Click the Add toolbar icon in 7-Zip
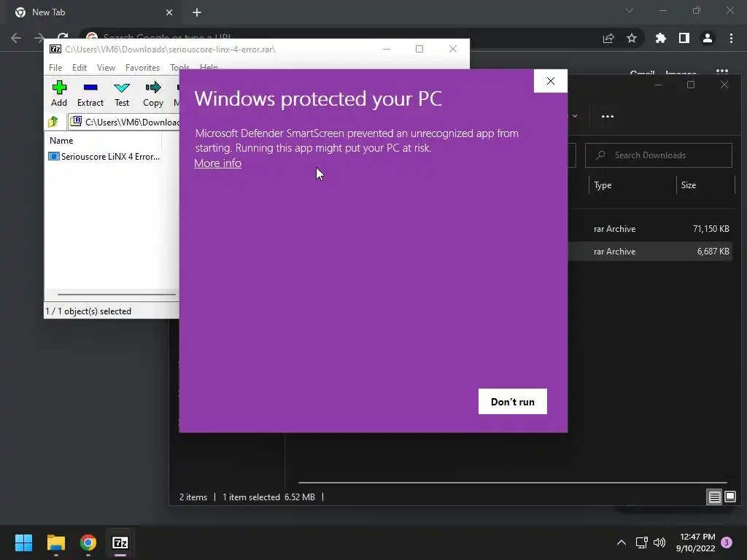This screenshot has height=560, width=747. (x=59, y=93)
